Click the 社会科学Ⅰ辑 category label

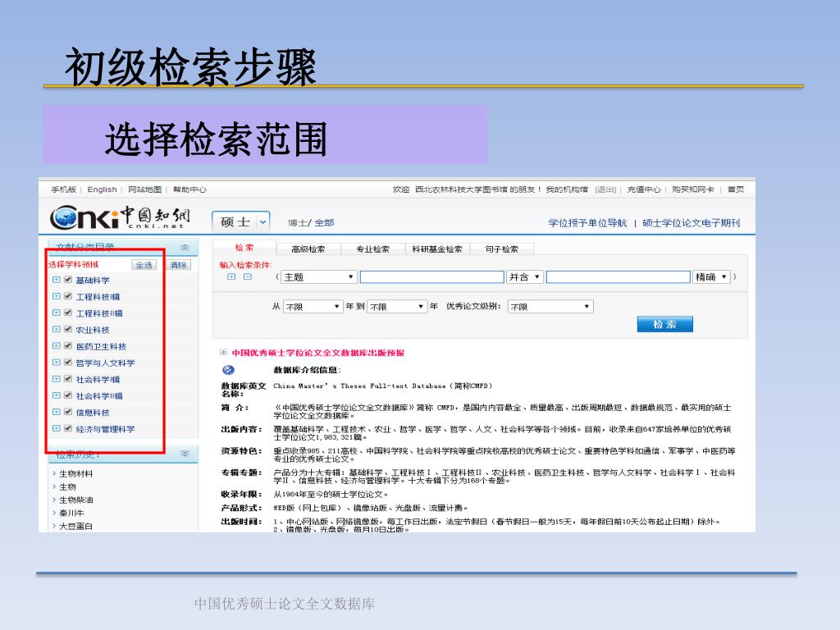coord(98,379)
